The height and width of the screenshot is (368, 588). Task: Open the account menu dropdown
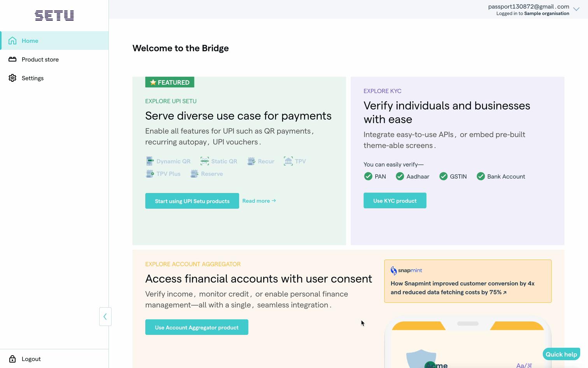pos(576,9)
